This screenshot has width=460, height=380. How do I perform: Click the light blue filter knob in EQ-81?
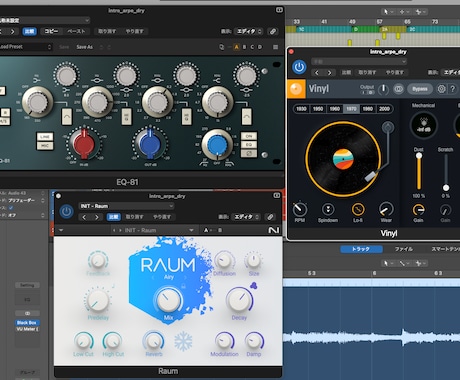coord(217,145)
